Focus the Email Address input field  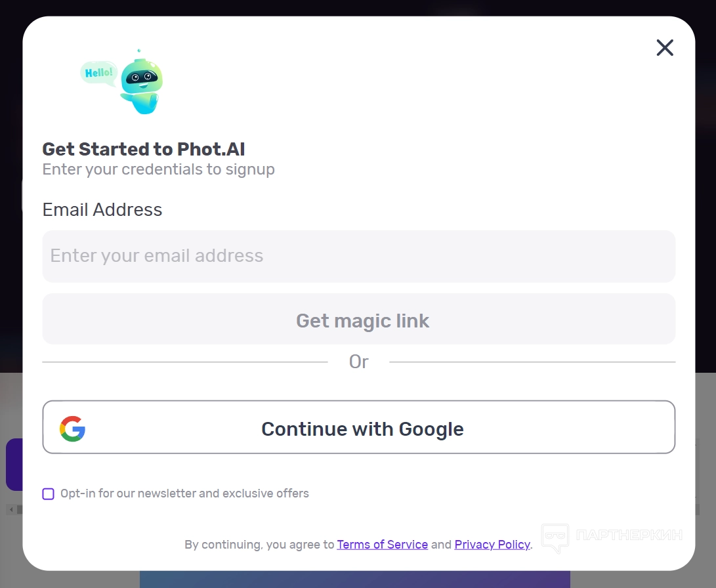coord(358,256)
